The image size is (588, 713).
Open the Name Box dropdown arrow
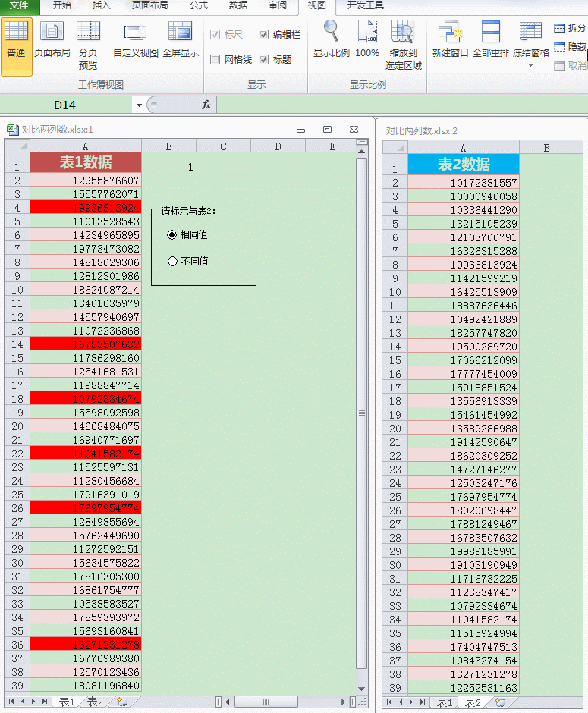[139, 105]
